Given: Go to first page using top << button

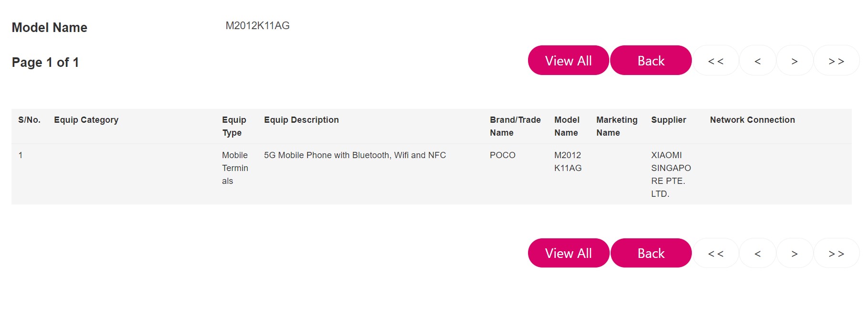Looking at the screenshot, I should (x=716, y=61).
